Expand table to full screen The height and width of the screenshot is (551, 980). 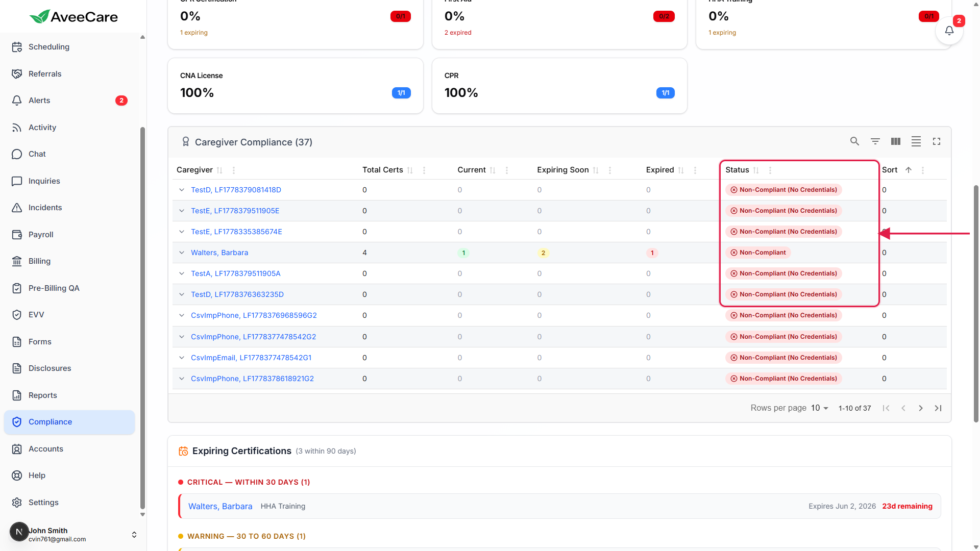click(937, 141)
